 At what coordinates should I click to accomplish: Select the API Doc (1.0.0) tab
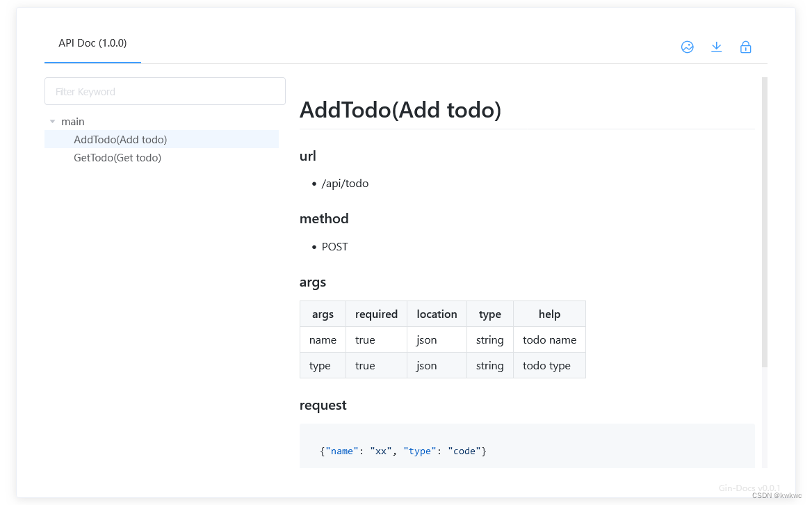point(92,43)
